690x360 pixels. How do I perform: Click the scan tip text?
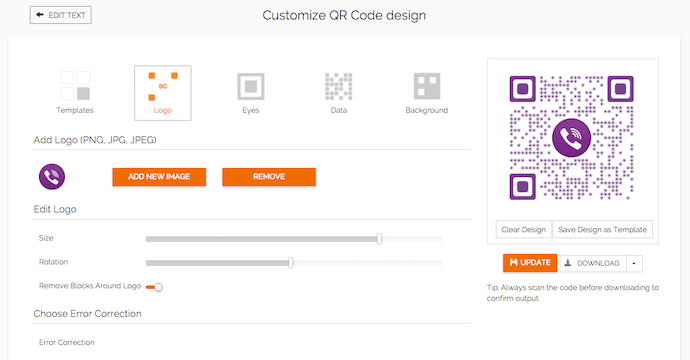(573, 293)
